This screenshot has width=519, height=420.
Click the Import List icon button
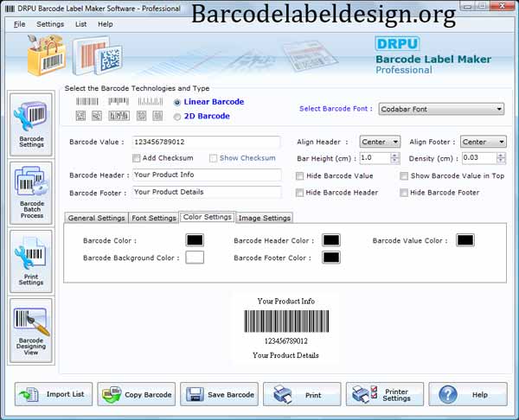(54, 394)
